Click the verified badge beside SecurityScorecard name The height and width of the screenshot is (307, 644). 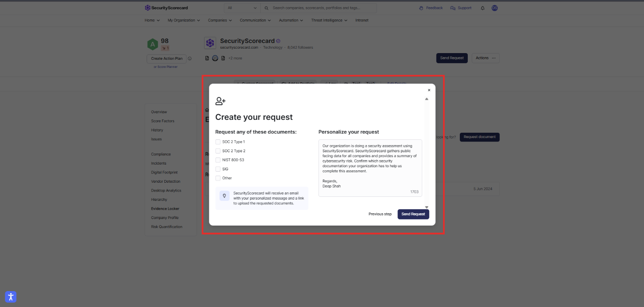pos(278,41)
